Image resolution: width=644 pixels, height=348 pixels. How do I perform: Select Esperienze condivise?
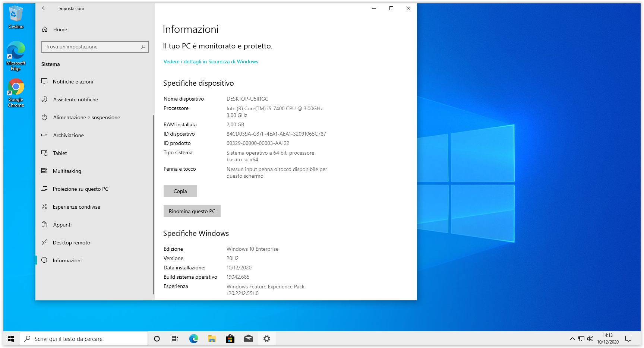click(95, 207)
